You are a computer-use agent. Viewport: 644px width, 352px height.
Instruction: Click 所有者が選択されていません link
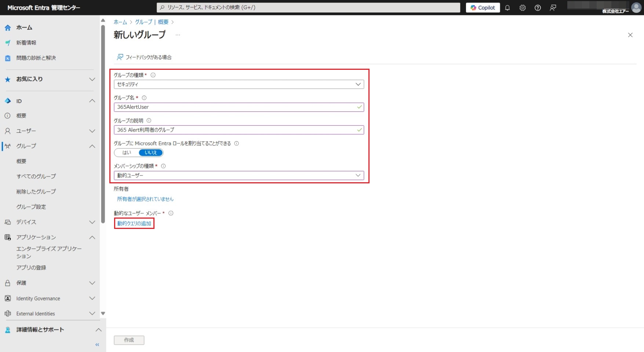pos(145,199)
